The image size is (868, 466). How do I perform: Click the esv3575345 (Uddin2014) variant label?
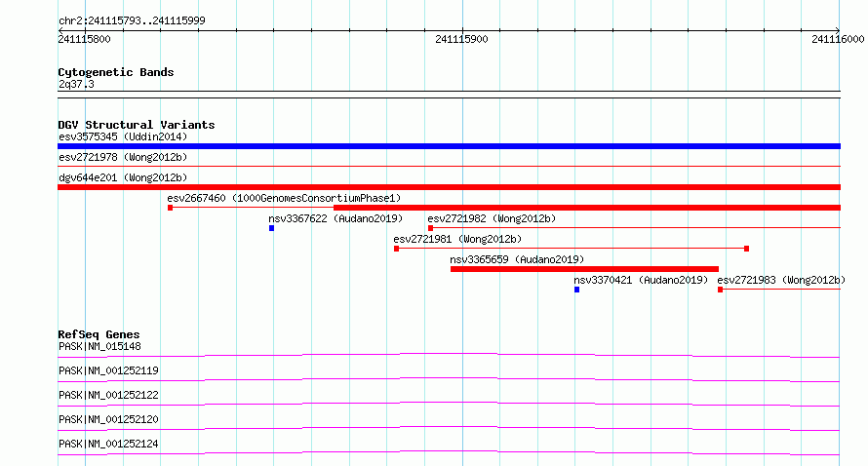point(123,136)
